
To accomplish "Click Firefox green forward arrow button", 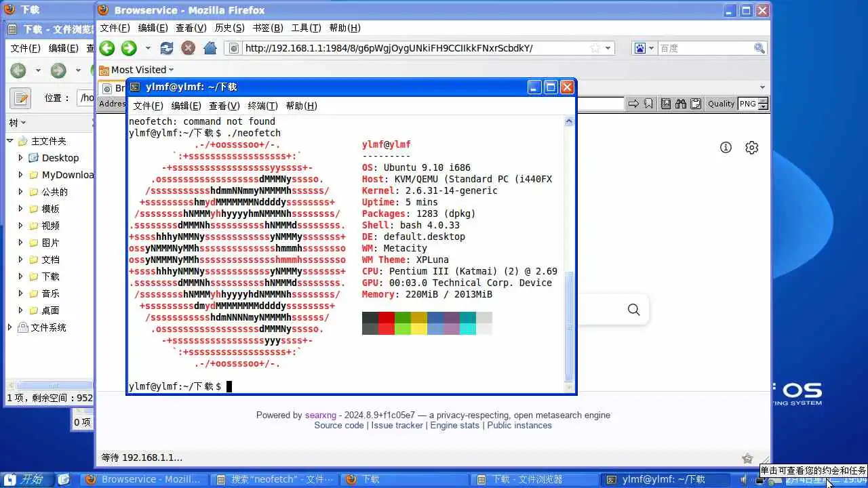I will 129,48.
